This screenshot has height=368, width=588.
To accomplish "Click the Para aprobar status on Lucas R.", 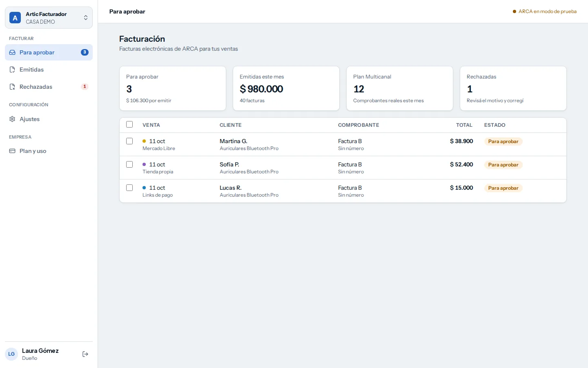I will tap(503, 188).
